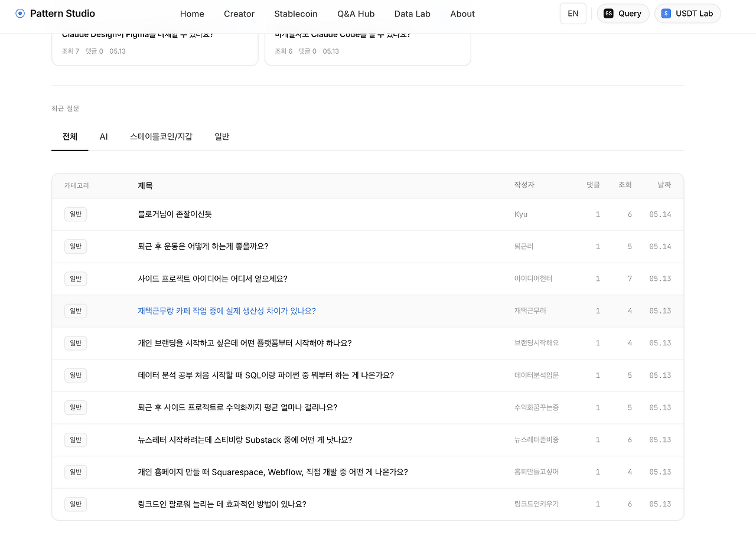Click the 조회 column header
This screenshot has height=536, width=756.
click(625, 185)
